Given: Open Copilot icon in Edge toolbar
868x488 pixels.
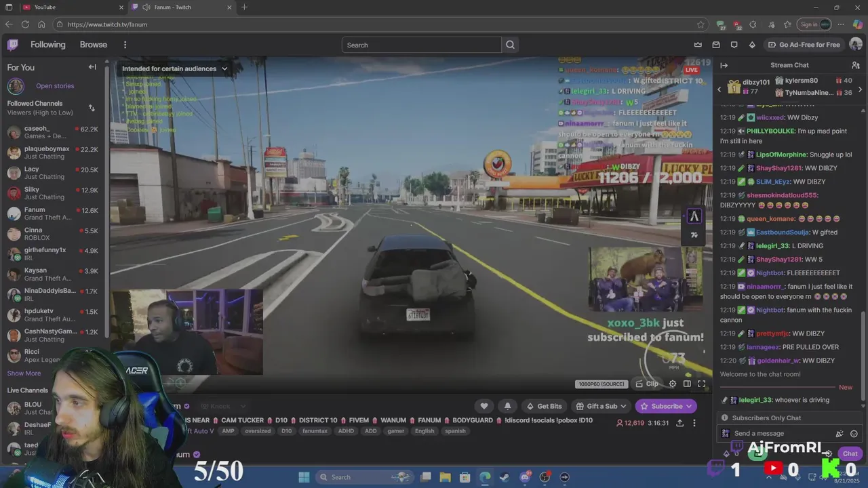Looking at the screenshot, I should click(857, 24).
